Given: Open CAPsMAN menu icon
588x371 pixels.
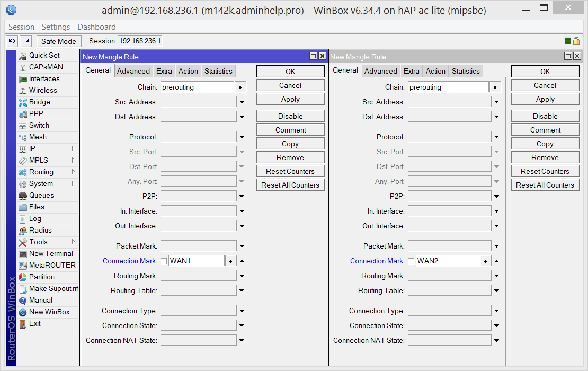Looking at the screenshot, I should 23,67.
